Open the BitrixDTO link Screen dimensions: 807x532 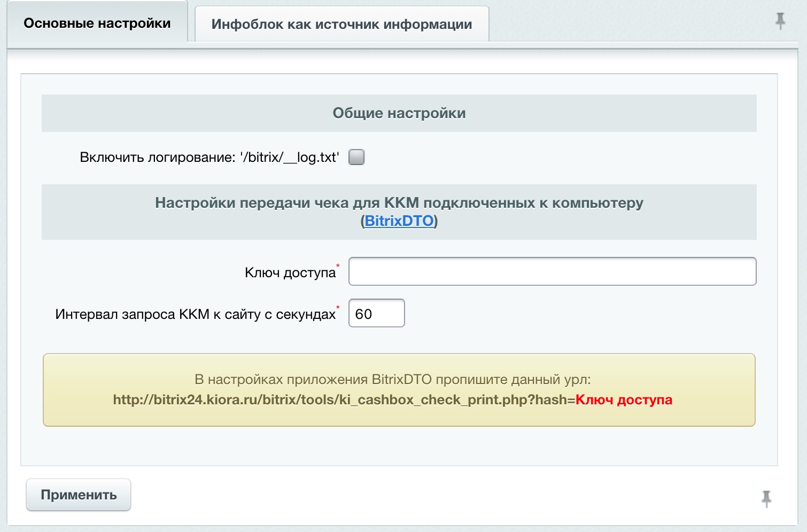click(x=399, y=221)
